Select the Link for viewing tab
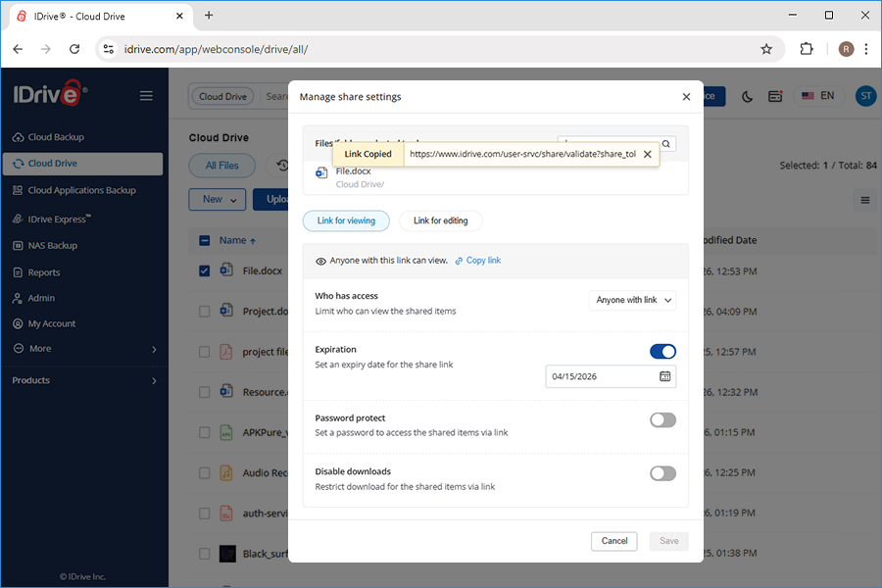The image size is (882, 588). point(346,220)
